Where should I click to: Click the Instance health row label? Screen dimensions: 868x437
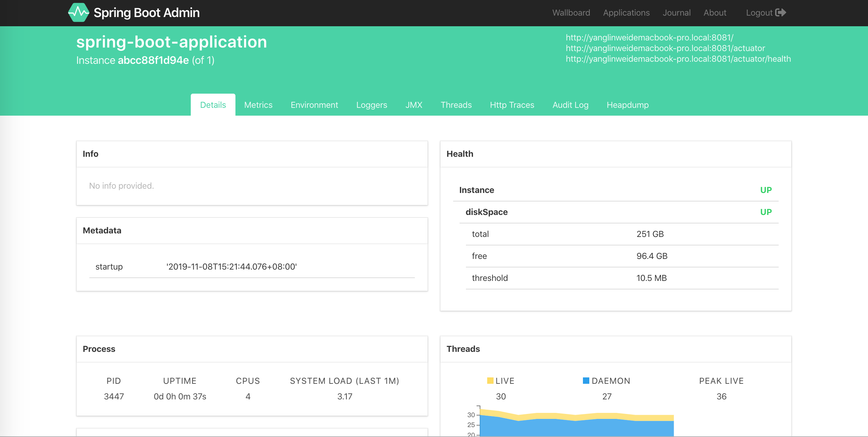(x=477, y=190)
